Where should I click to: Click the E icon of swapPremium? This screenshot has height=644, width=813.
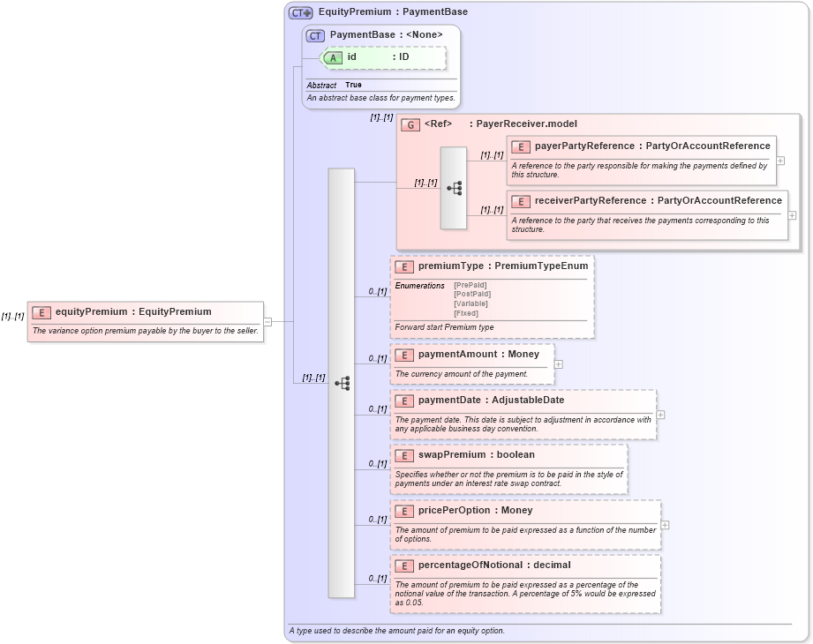point(404,456)
